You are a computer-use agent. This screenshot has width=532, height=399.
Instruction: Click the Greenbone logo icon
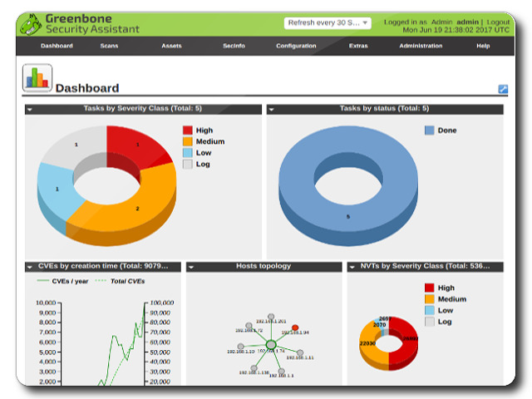coord(31,24)
